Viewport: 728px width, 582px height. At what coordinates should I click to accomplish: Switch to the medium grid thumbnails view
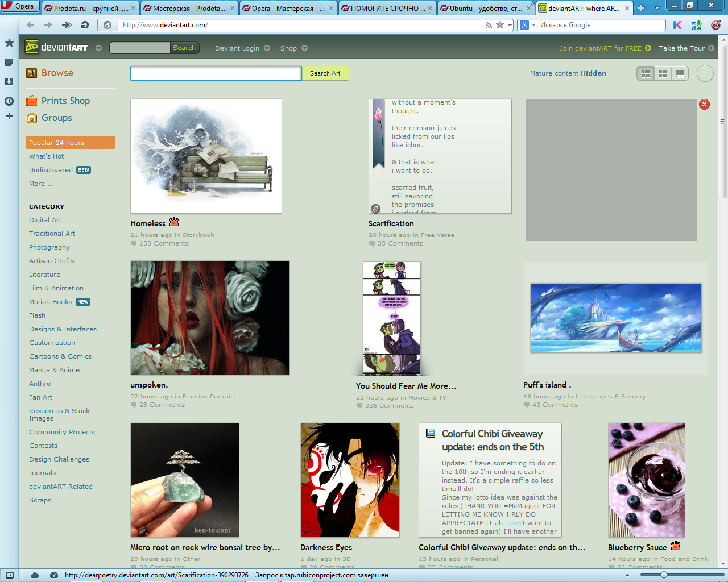[663, 73]
